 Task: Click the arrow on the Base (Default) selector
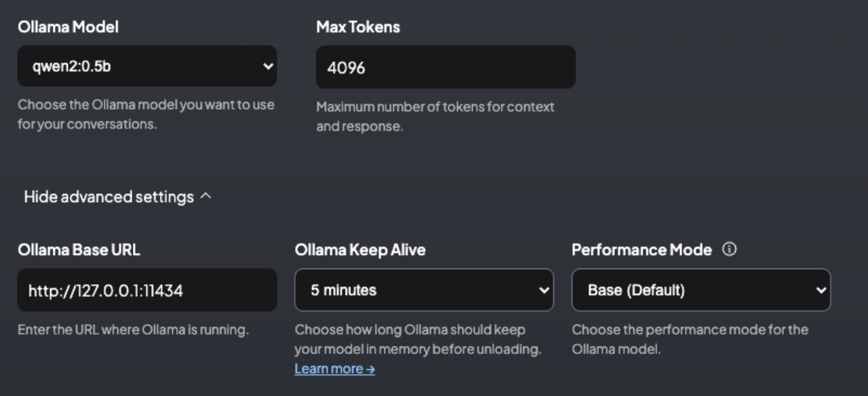tap(821, 290)
